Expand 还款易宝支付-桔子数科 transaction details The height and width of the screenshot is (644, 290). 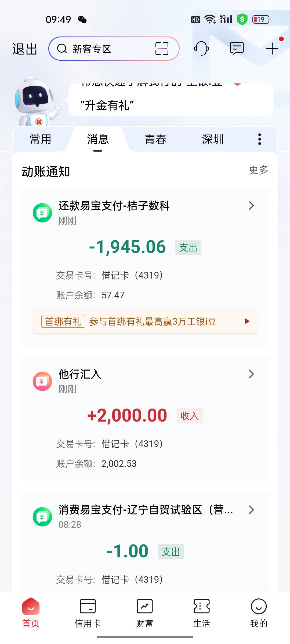[x=251, y=206]
